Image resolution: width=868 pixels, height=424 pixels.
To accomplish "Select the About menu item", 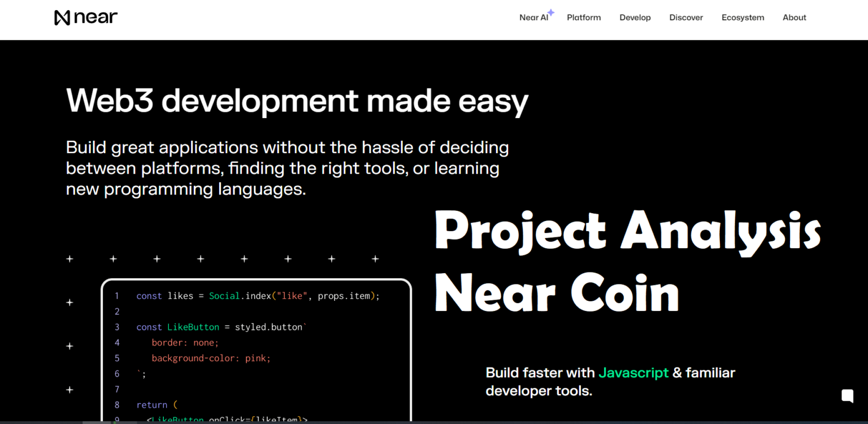I will (x=794, y=18).
